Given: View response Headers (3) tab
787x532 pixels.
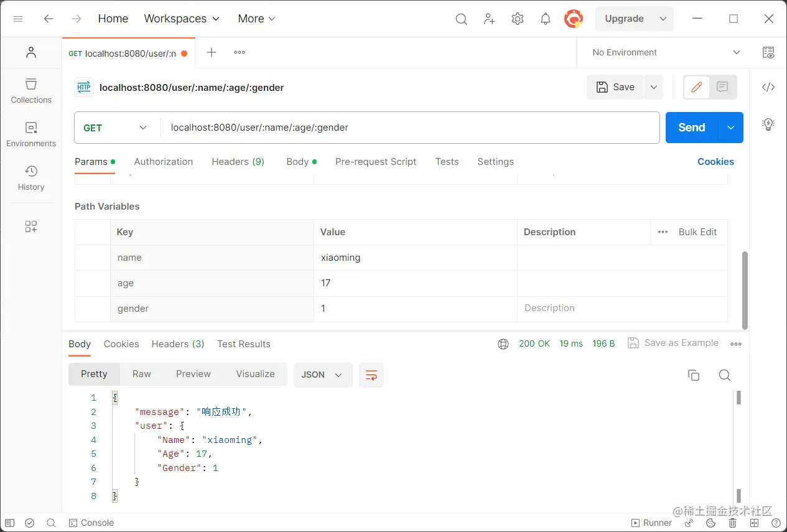Looking at the screenshot, I should click(x=178, y=344).
